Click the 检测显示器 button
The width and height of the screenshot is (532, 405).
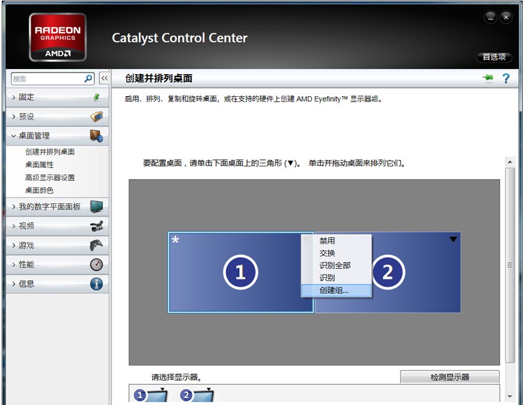pyautogui.click(x=450, y=377)
